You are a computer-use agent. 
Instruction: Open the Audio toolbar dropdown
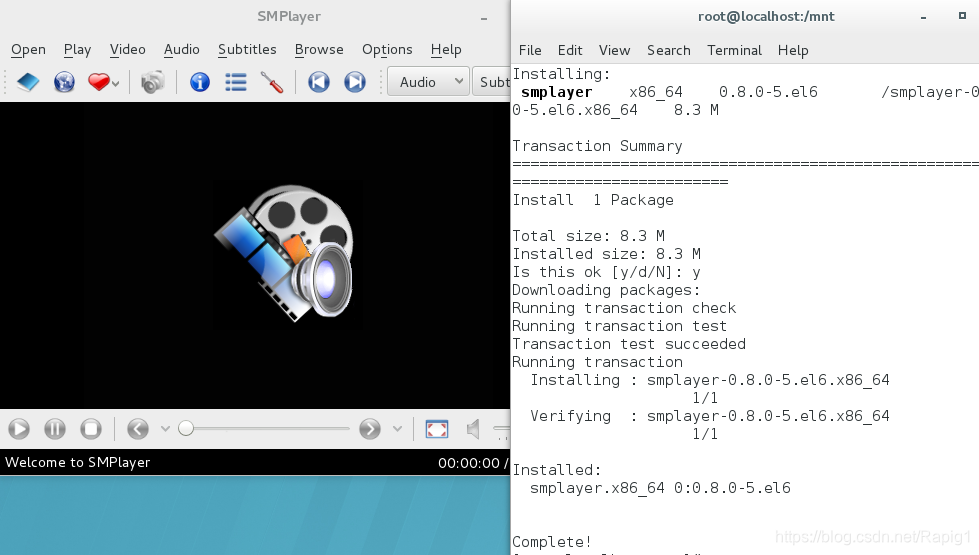[x=428, y=82]
